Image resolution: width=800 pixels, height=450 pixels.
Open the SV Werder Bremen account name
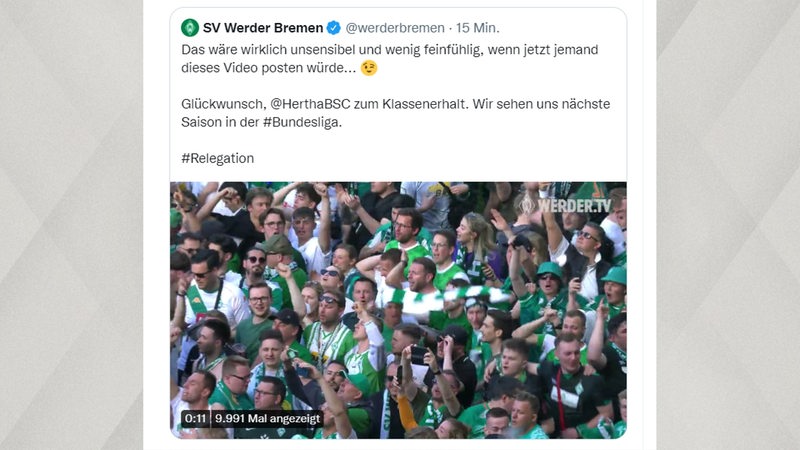pyautogui.click(x=263, y=28)
